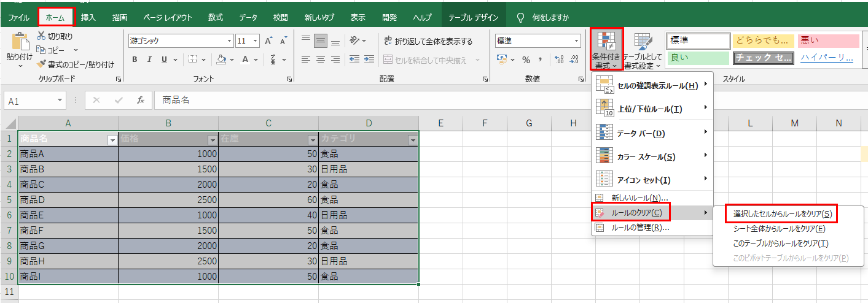Open ルールの管理 from the menu
Image resolution: width=868 pixels, height=303 pixels.
pos(639,228)
